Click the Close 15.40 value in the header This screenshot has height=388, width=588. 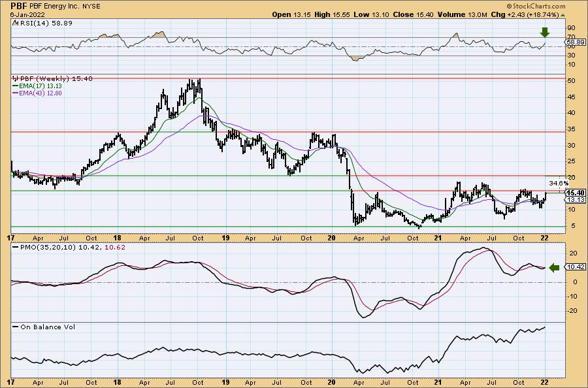pos(414,14)
